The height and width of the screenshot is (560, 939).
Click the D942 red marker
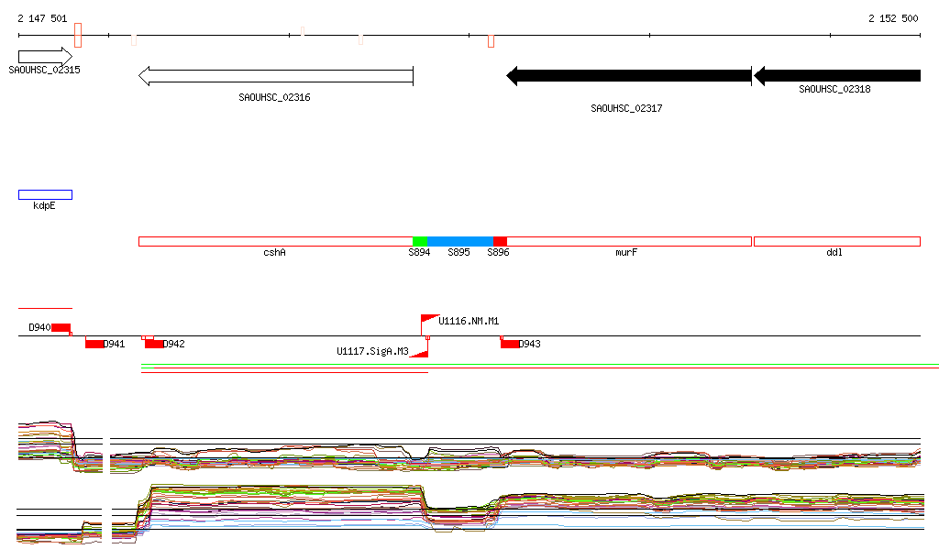tap(154, 344)
